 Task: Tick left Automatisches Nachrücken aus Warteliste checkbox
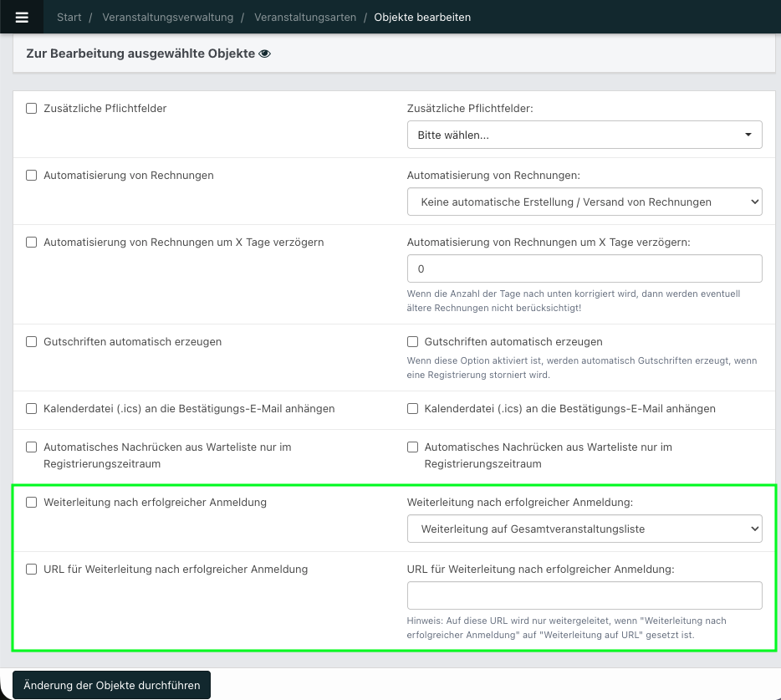pyautogui.click(x=32, y=447)
